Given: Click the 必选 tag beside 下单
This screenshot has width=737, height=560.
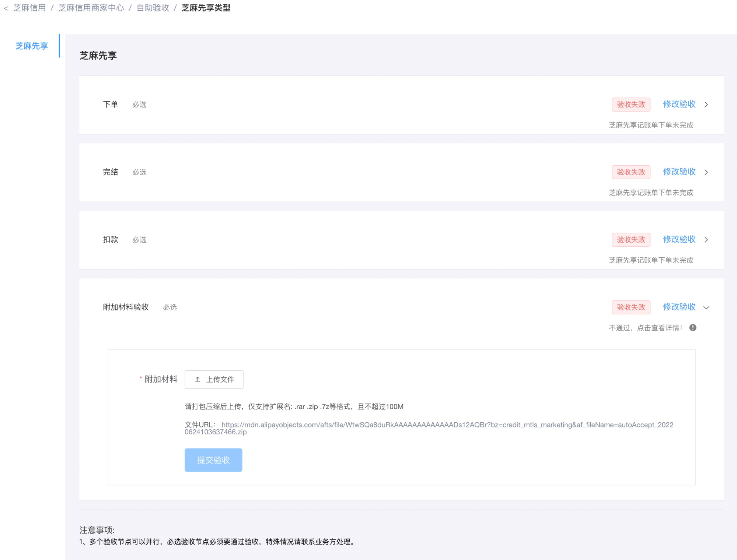Looking at the screenshot, I should [x=139, y=105].
